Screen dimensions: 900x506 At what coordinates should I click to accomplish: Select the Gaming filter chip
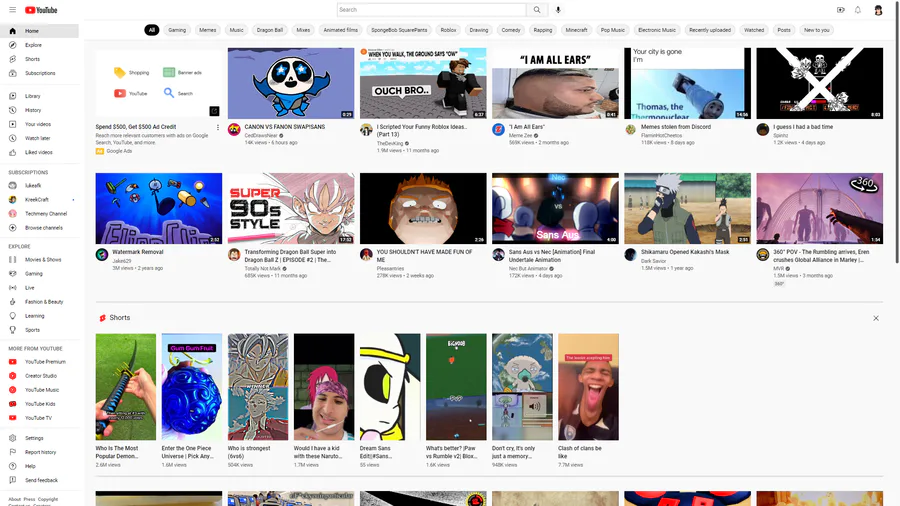177,30
